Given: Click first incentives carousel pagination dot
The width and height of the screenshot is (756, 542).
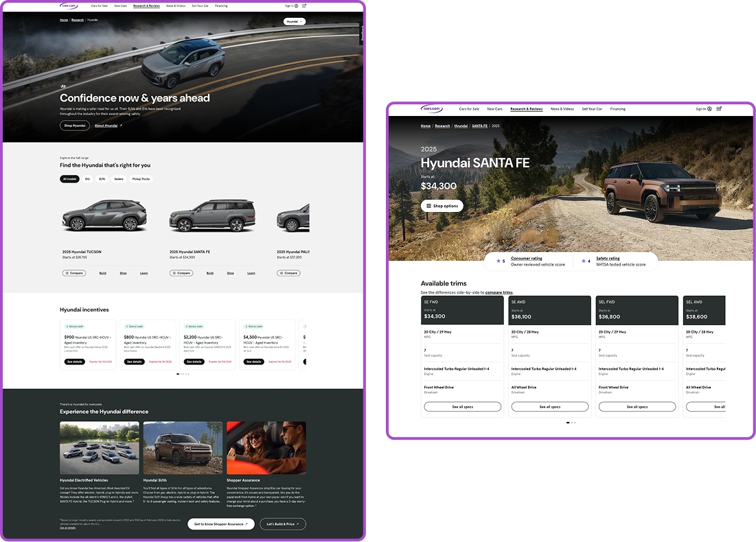Looking at the screenshot, I should pos(178,374).
